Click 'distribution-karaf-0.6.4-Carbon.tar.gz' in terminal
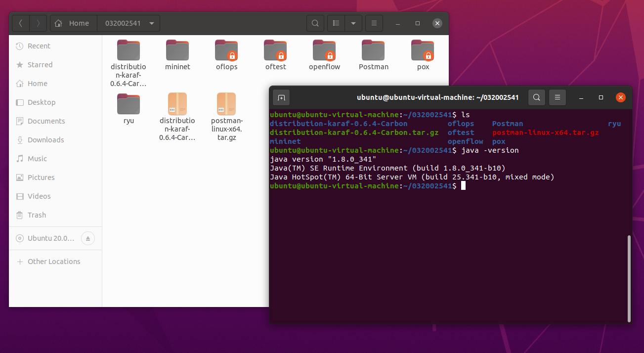 click(x=354, y=132)
